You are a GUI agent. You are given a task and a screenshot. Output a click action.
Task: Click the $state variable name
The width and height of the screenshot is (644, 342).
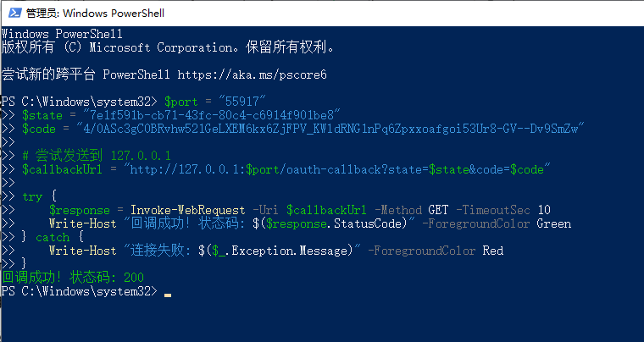tap(42, 115)
